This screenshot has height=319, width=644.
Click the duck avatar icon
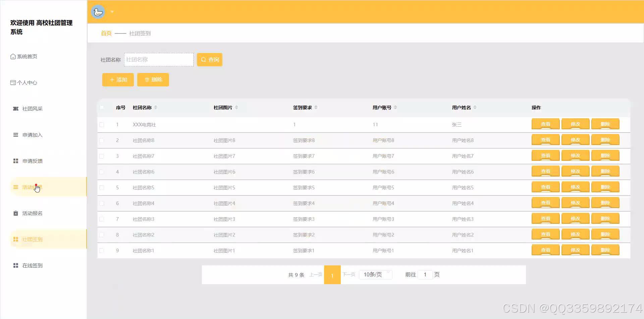click(98, 12)
